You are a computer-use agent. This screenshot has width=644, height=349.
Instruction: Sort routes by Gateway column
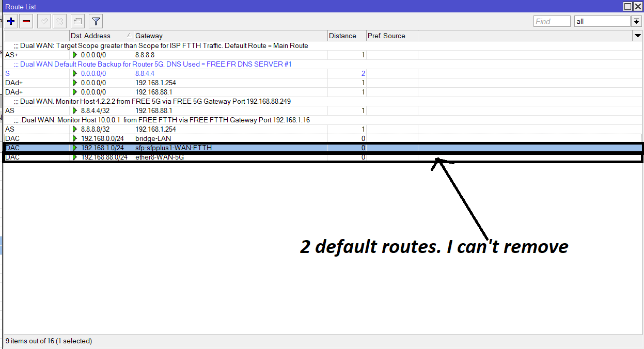point(155,36)
